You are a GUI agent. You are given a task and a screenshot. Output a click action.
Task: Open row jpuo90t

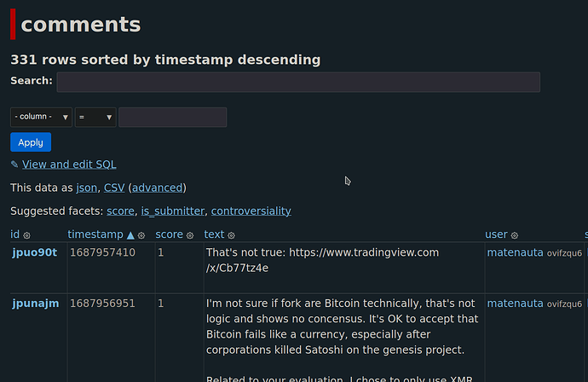[x=33, y=252]
